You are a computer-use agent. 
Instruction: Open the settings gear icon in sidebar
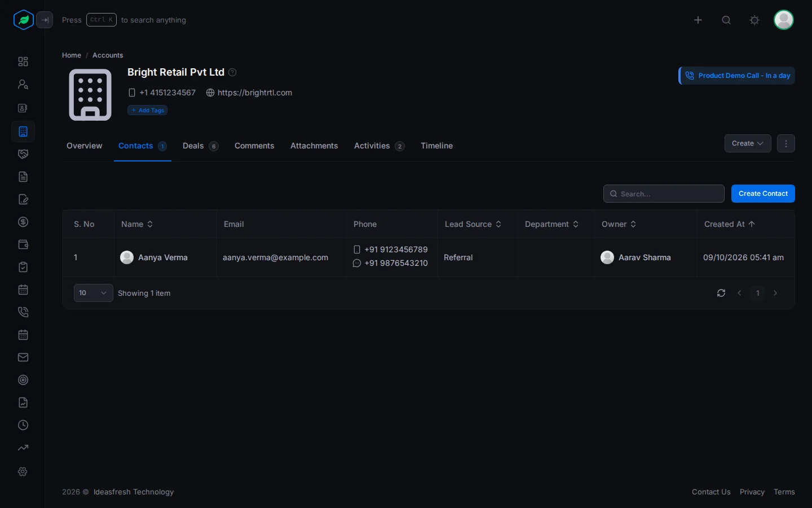[x=23, y=471]
